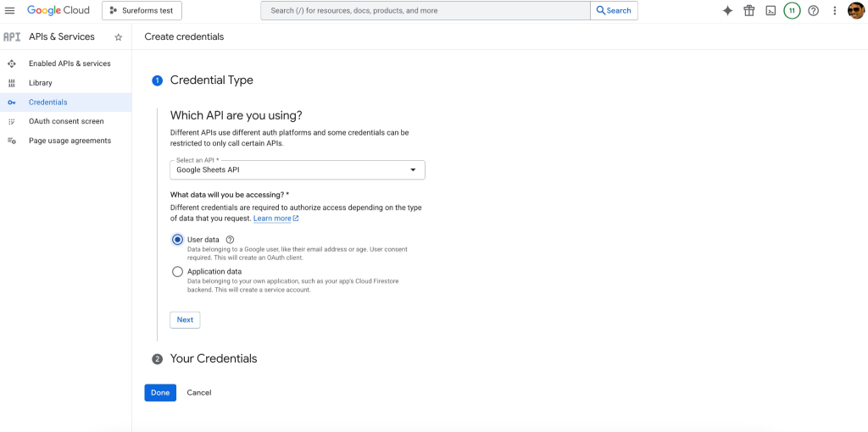Click the Page usage agreements icon
The width and height of the screenshot is (868, 432).
(x=12, y=141)
